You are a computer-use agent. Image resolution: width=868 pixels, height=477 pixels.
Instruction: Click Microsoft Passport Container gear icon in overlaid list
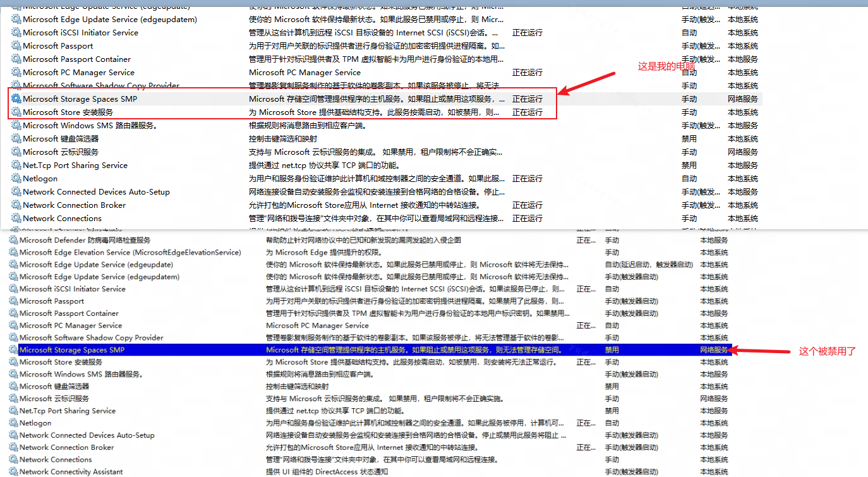[16, 59]
